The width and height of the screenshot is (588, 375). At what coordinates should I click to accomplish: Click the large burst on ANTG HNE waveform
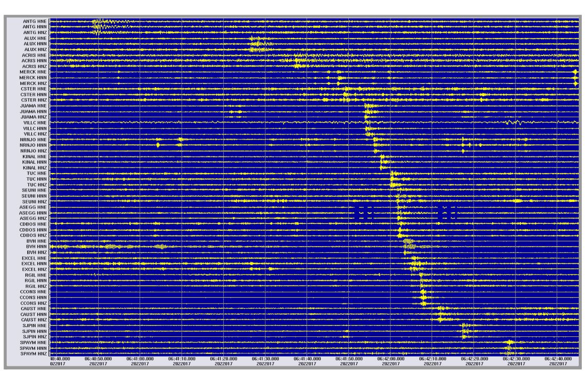[100, 22]
